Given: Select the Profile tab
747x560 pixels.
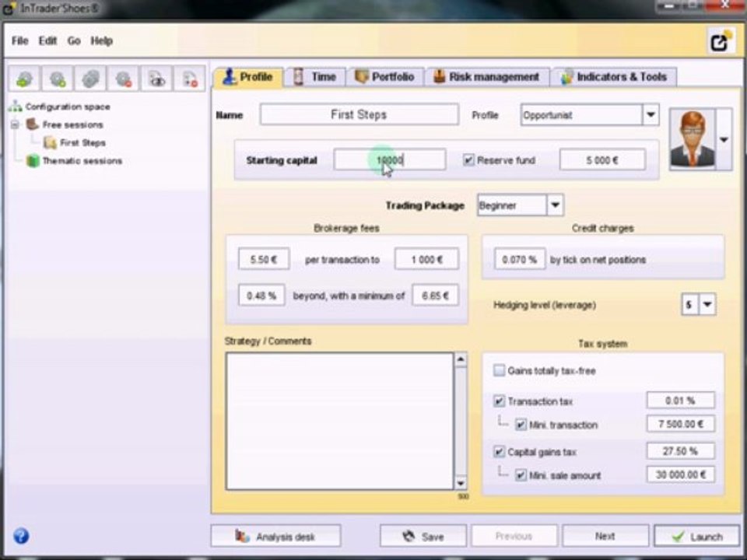Looking at the screenshot, I should point(247,77).
